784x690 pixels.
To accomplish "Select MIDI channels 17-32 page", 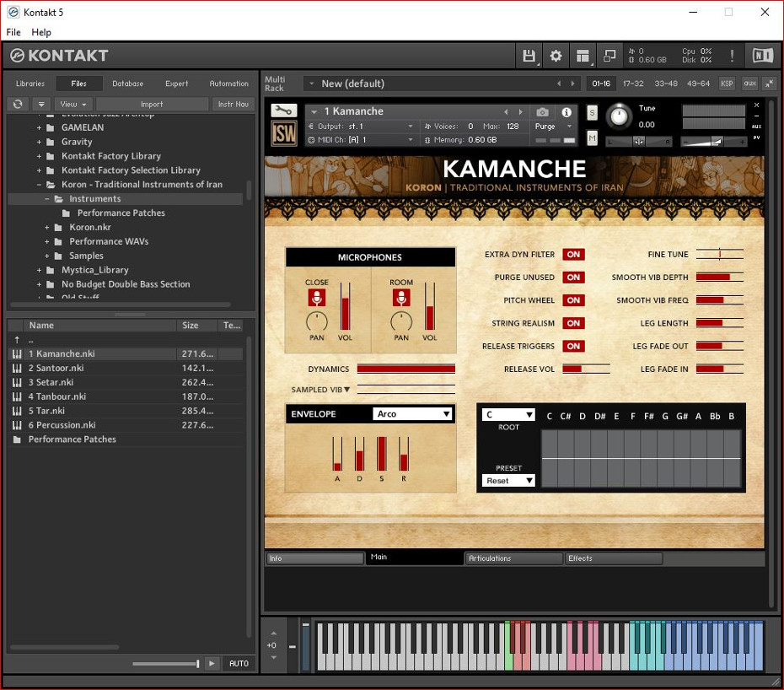I will click(x=633, y=84).
